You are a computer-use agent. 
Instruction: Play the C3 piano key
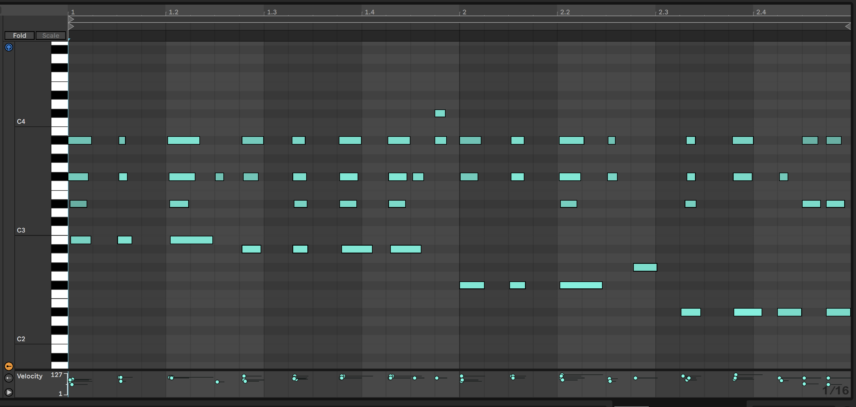pos(60,231)
